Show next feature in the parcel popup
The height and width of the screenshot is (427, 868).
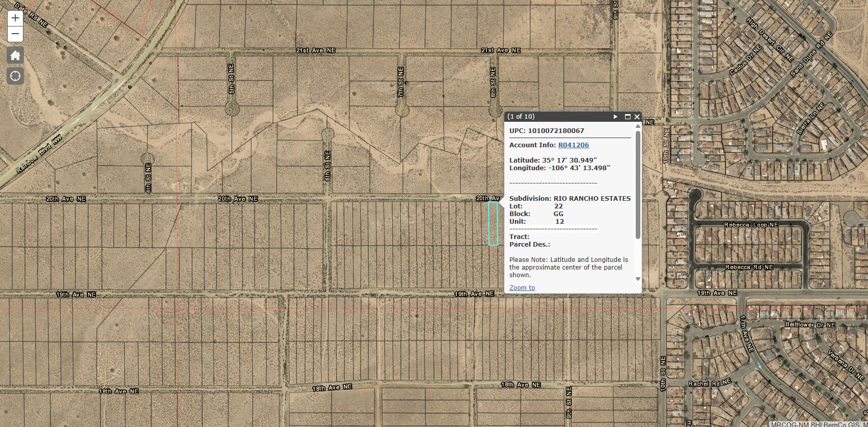coord(615,117)
